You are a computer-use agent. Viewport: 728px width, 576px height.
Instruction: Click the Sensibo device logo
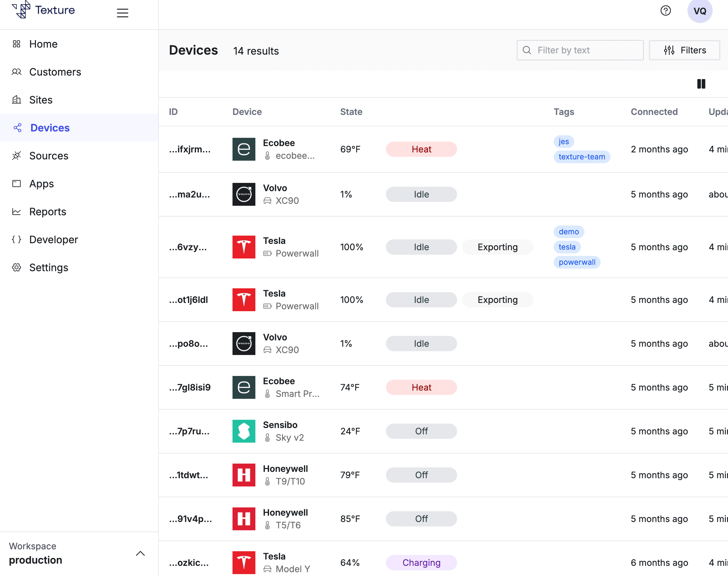coord(244,431)
